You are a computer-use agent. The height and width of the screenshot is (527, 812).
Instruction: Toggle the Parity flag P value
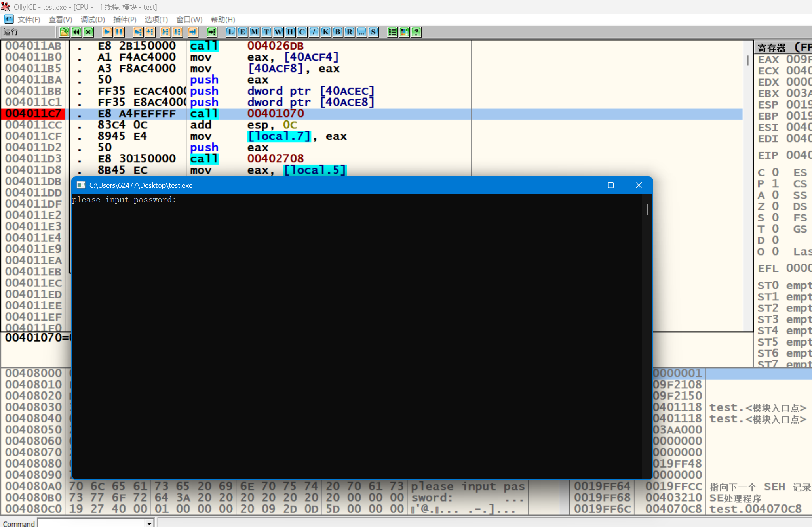[x=775, y=184]
